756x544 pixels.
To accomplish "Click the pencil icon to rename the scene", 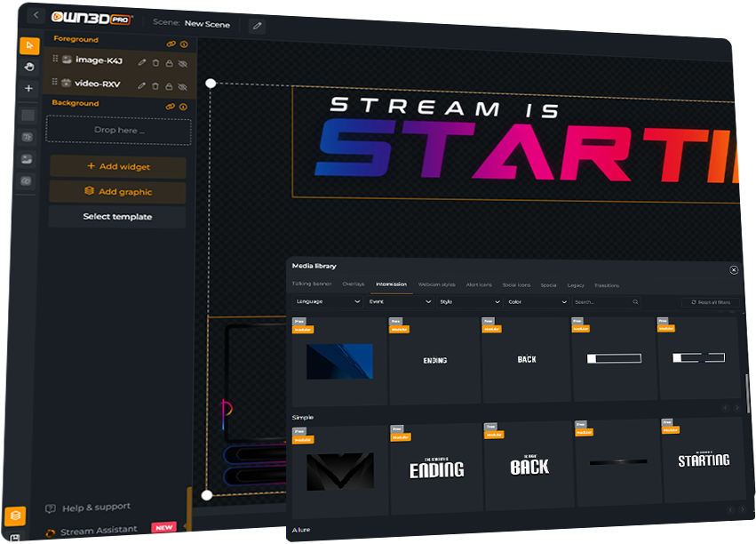I will 257,25.
